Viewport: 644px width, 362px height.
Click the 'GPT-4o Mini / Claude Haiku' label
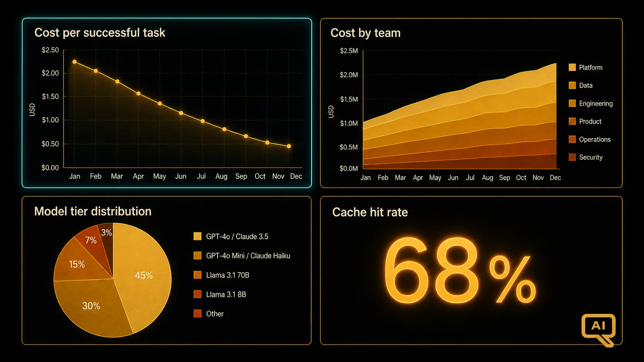(x=248, y=256)
